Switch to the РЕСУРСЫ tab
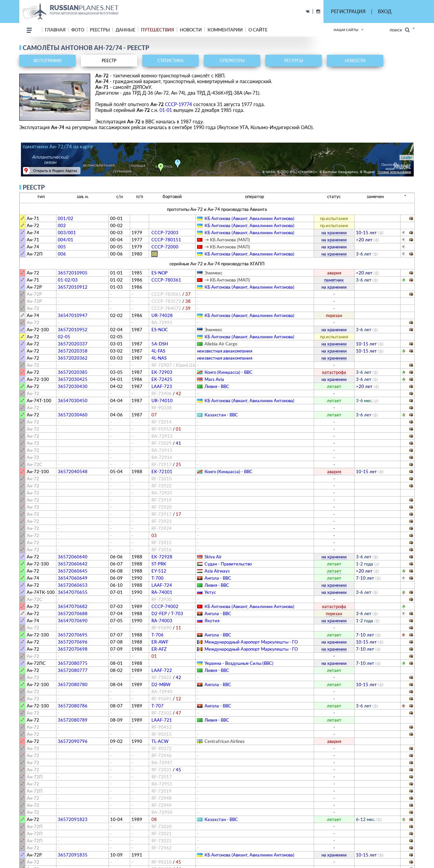The image size is (434, 868). click(293, 61)
